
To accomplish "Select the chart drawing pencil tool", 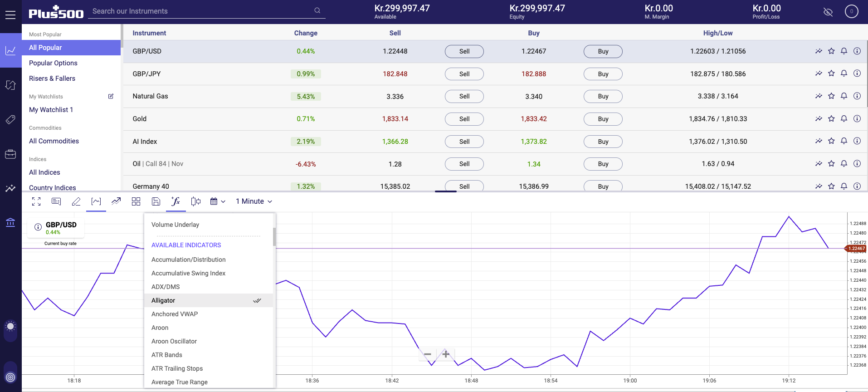I will (76, 201).
